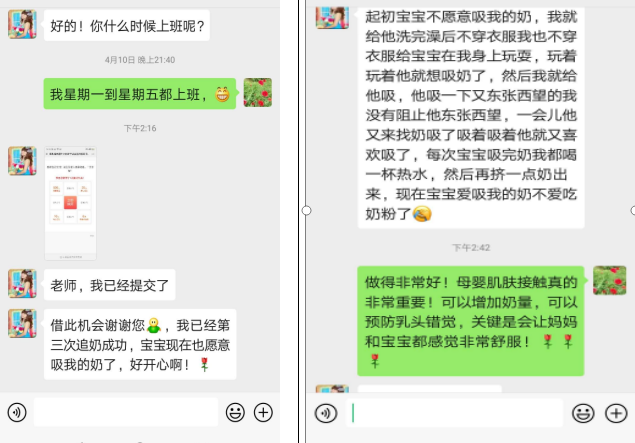The height and width of the screenshot is (443, 635).
Task: Tap avatar beside the shared image thumbnail
Action: coord(22,161)
